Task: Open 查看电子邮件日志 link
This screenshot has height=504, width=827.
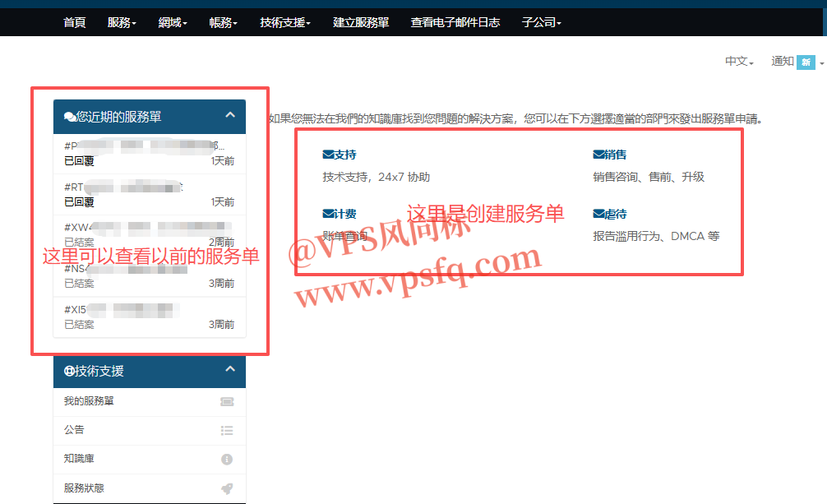Action: coord(455,22)
